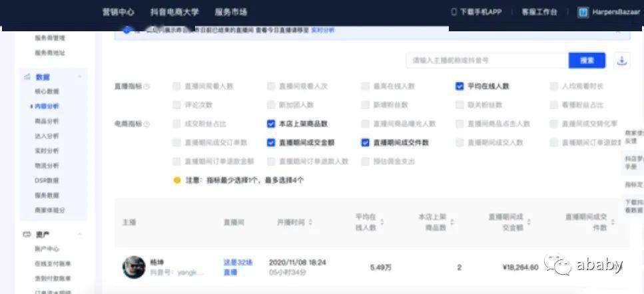
Task: Open 账户中心 in the sidebar
Action: [x=47, y=249]
